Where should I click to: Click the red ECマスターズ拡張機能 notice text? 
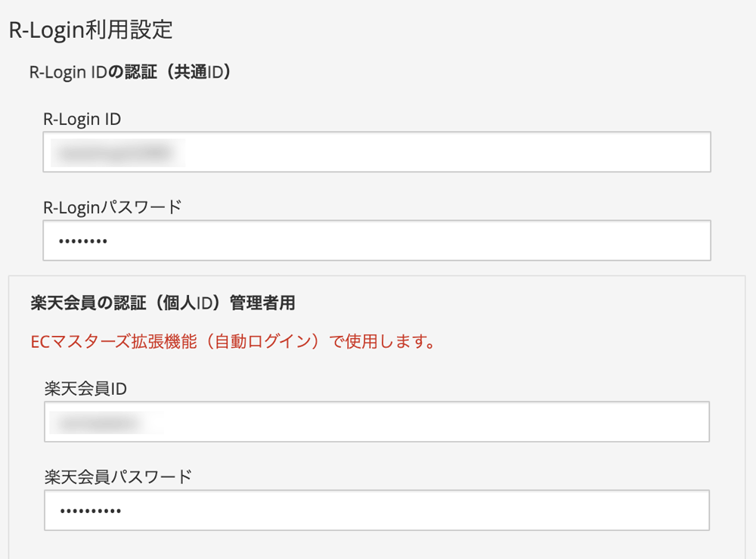coord(232,342)
